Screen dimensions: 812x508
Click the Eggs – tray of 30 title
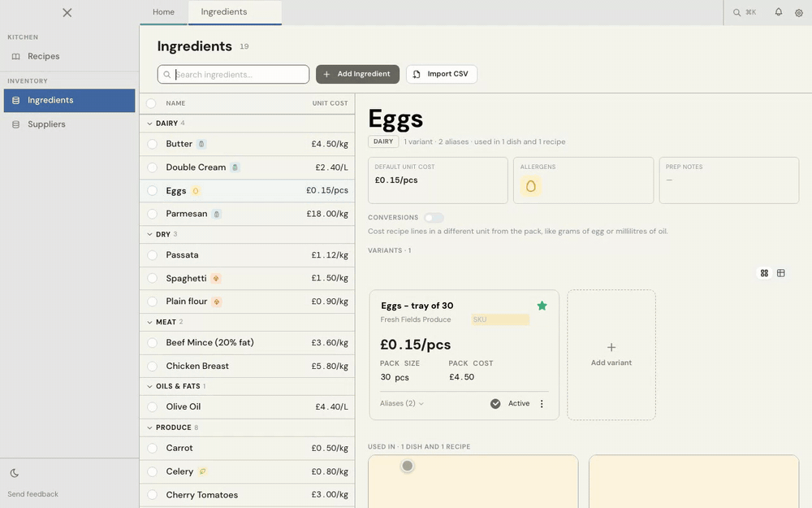click(417, 306)
